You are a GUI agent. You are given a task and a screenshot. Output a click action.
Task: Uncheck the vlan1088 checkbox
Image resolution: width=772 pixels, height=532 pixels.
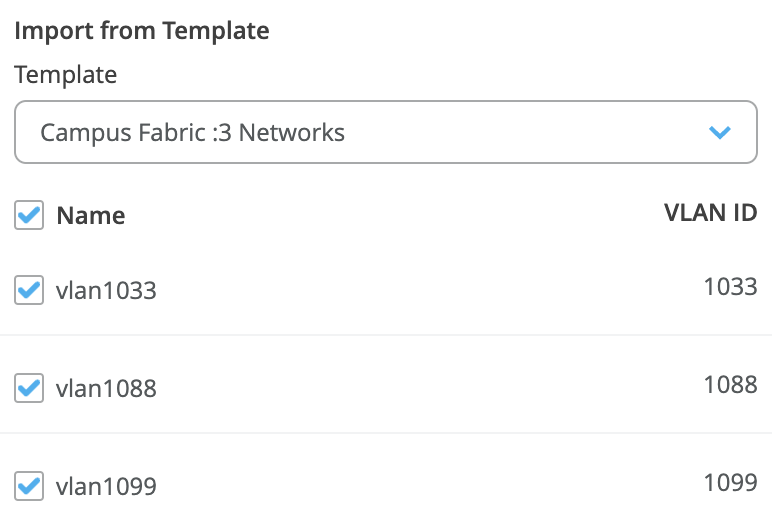click(29, 388)
